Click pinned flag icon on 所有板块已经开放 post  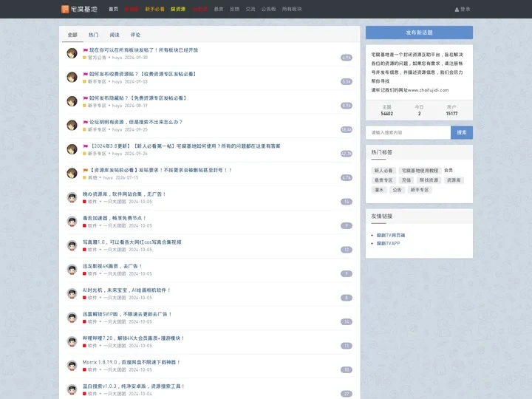click(x=85, y=50)
